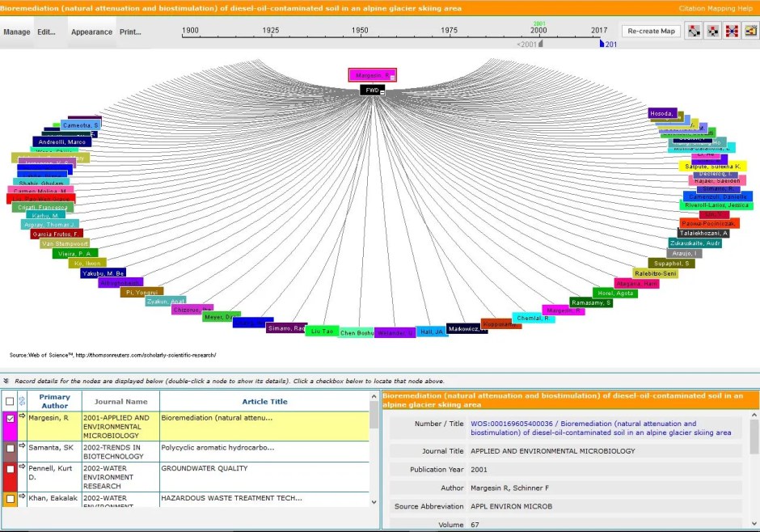Open the red network hub view icon
Image resolution: width=760 pixels, height=532 pixels.
pyautogui.click(x=730, y=30)
